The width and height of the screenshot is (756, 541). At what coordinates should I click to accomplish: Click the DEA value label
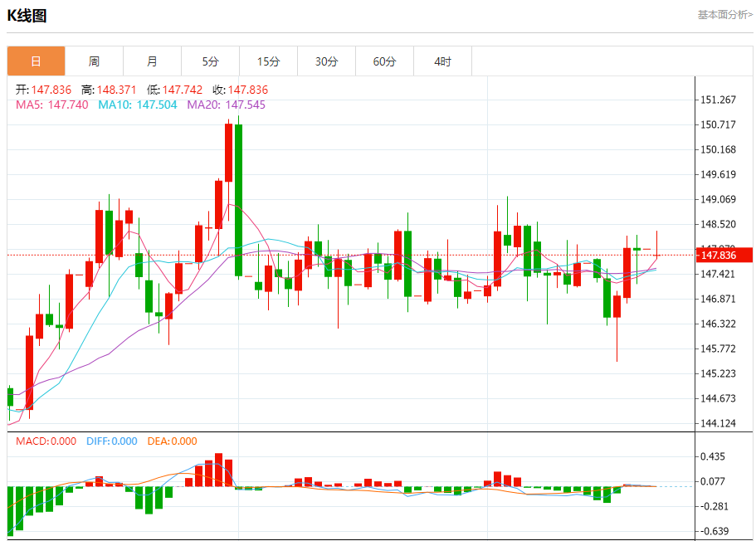pyautogui.click(x=172, y=441)
